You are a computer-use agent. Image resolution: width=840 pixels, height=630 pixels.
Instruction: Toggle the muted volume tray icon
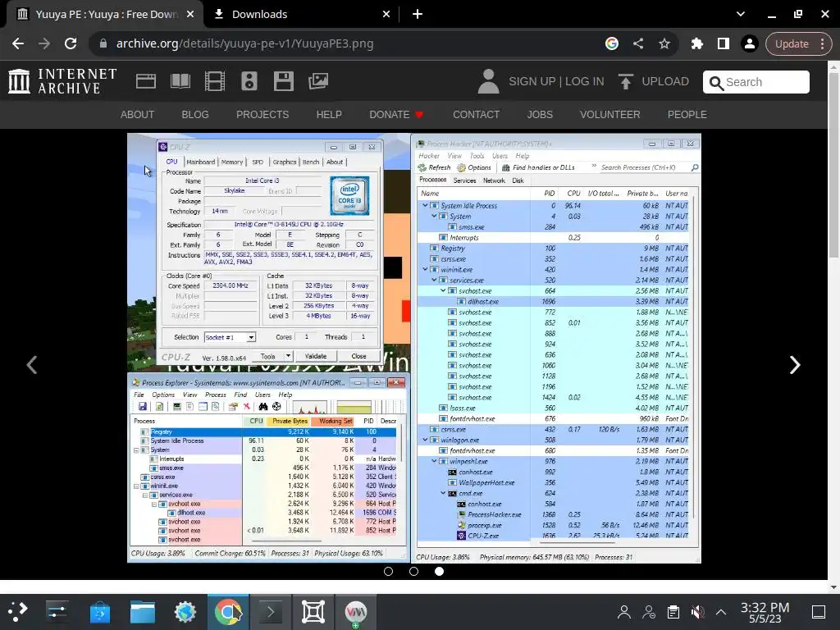coord(697,611)
